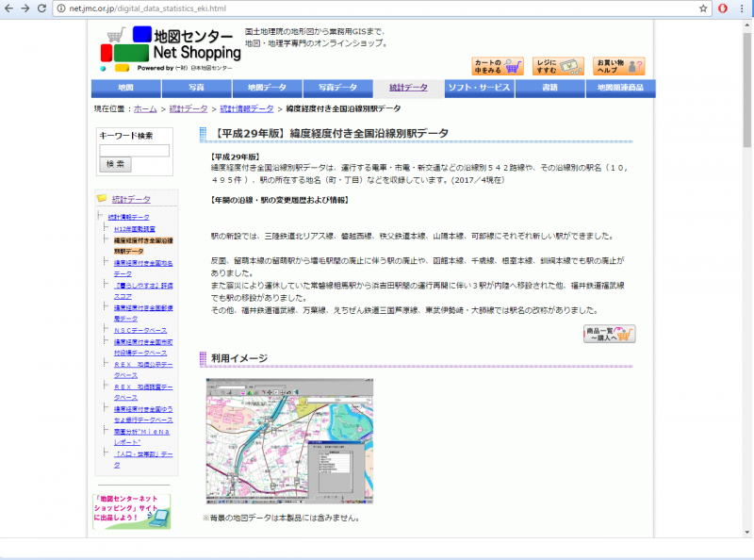Screen dimensions: 754x560
Task: Click the 商品一覧・購入へ button
Action: coord(610,334)
